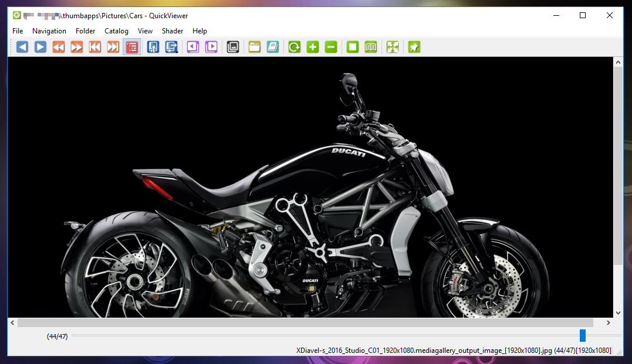The height and width of the screenshot is (364, 632).
Task: Zoom out with the green minus icon
Action: pos(331,47)
